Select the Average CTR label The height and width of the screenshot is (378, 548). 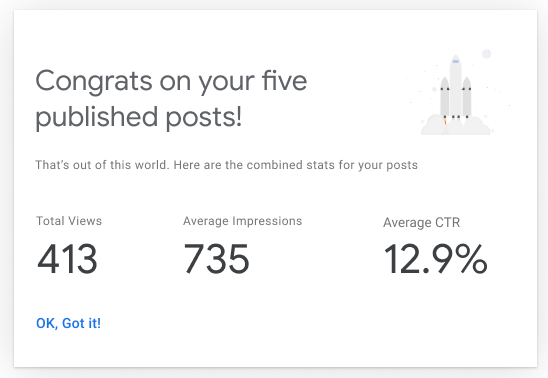pyautogui.click(x=421, y=223)
